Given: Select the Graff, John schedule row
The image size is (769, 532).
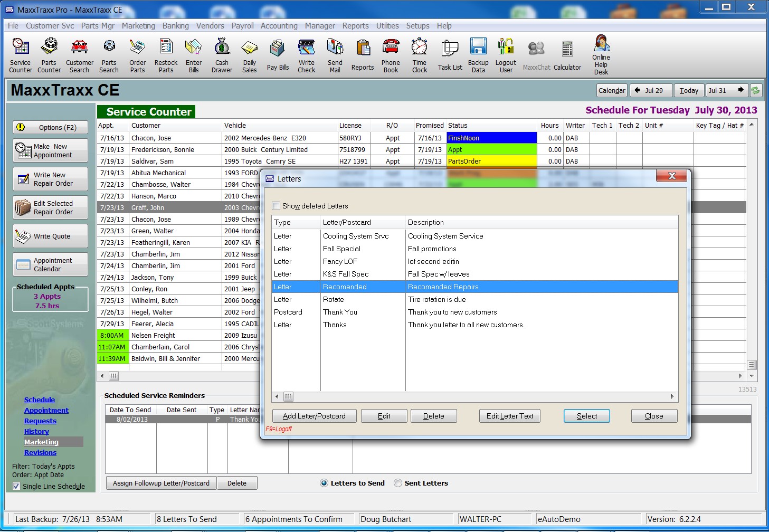Looking at the screenshot, I should (422, 207).
